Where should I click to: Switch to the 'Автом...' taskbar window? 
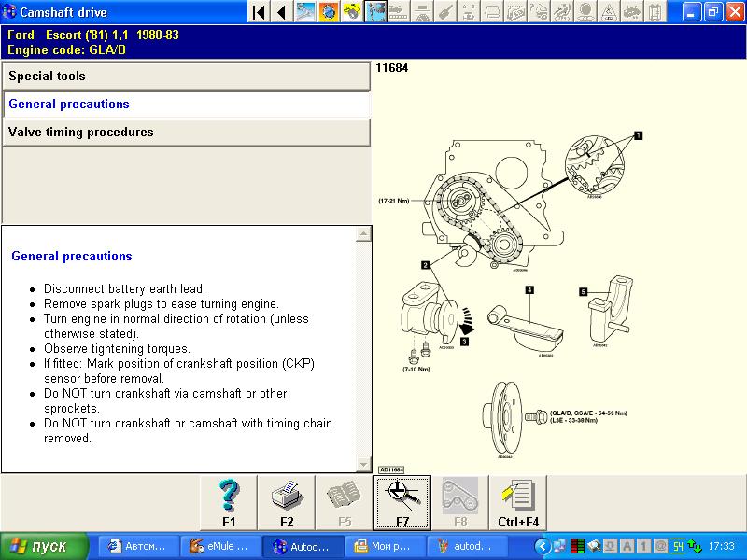click(138, 546)
